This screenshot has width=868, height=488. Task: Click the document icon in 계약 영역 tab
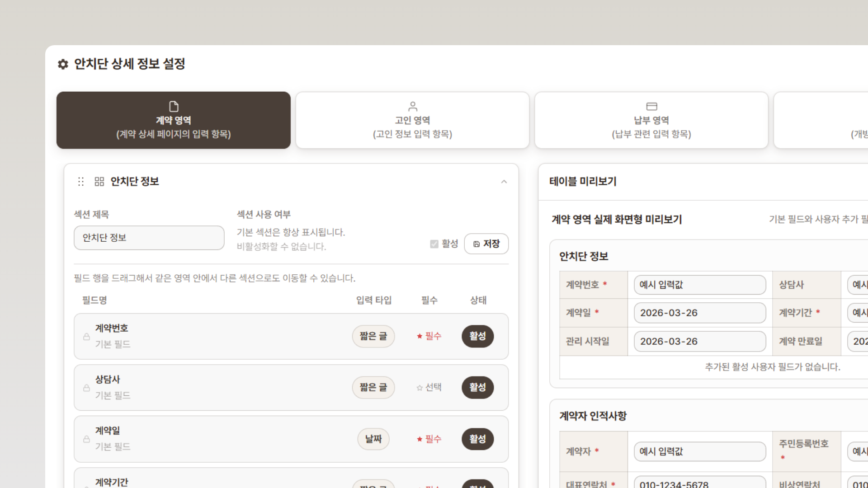174,106
